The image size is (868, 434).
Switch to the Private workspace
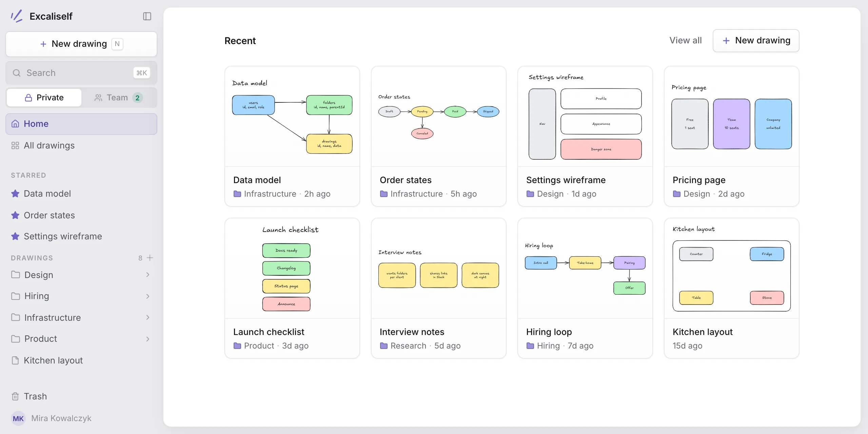44,98
